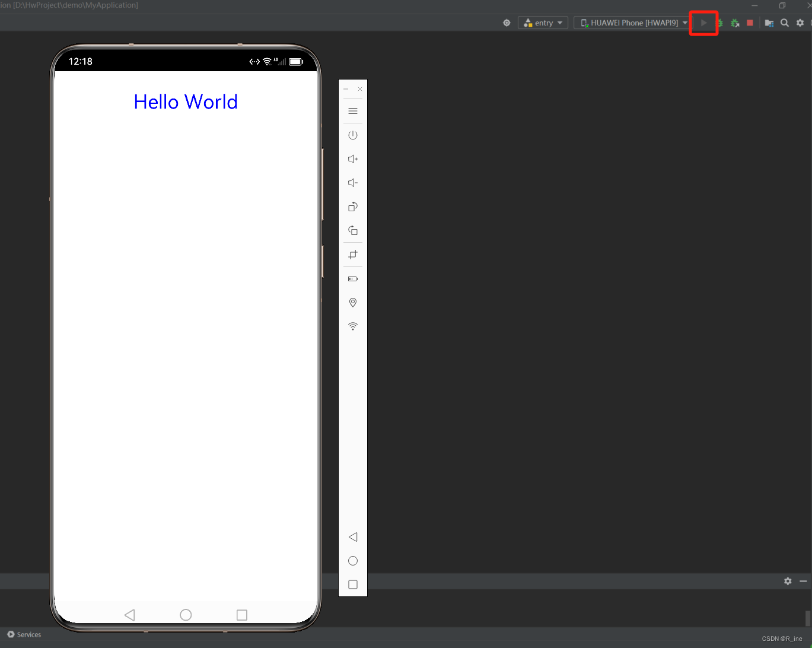
Task: Restore the IDE window size
Action: [782, 5]
